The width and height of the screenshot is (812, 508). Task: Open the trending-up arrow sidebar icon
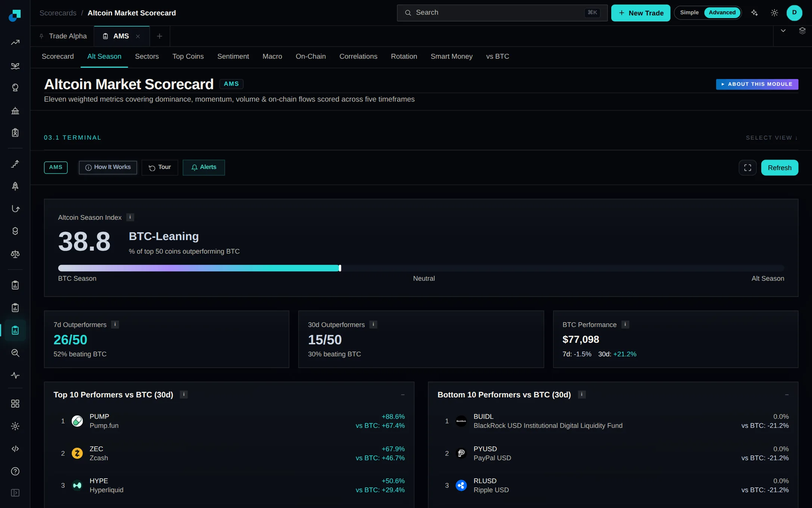[x=15, y=43]
